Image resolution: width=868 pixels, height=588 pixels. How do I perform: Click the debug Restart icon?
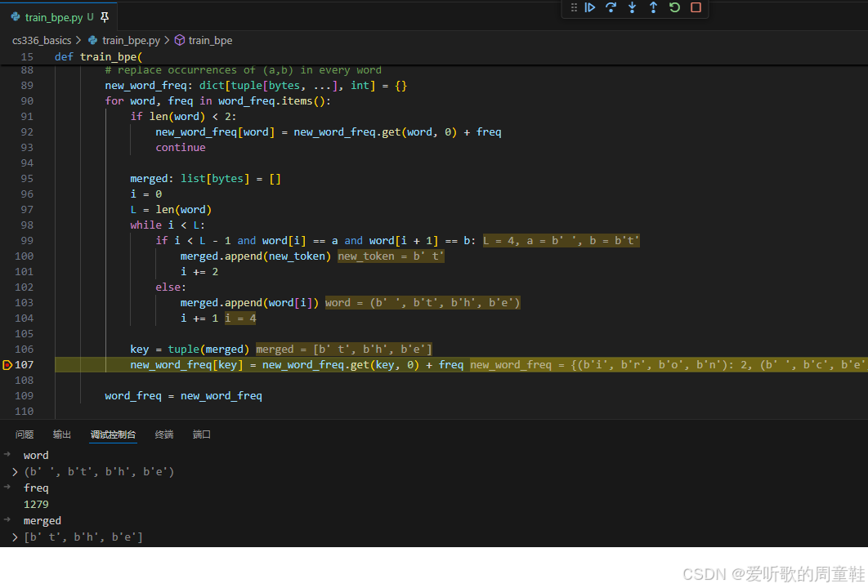point(674,7)
